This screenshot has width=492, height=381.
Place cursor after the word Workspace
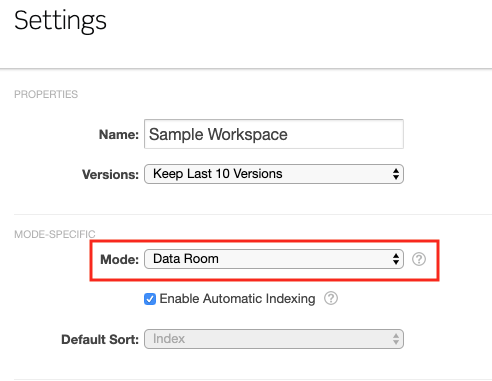(289, 134)
